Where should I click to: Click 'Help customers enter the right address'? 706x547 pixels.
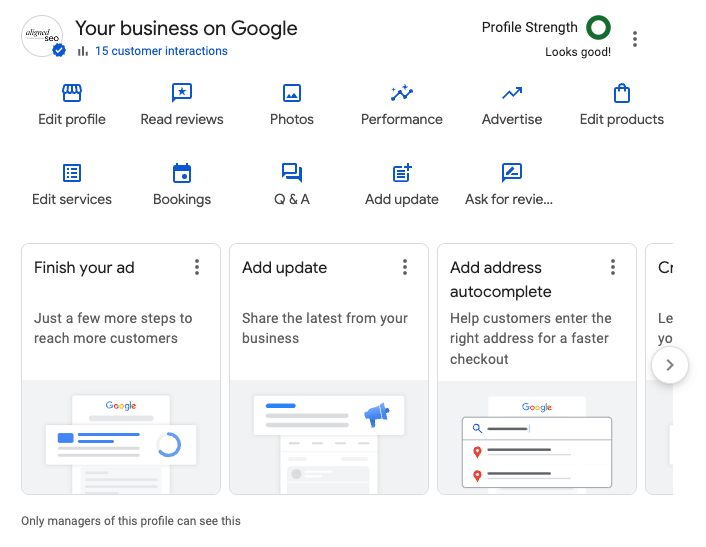click(x=531, y=339)
